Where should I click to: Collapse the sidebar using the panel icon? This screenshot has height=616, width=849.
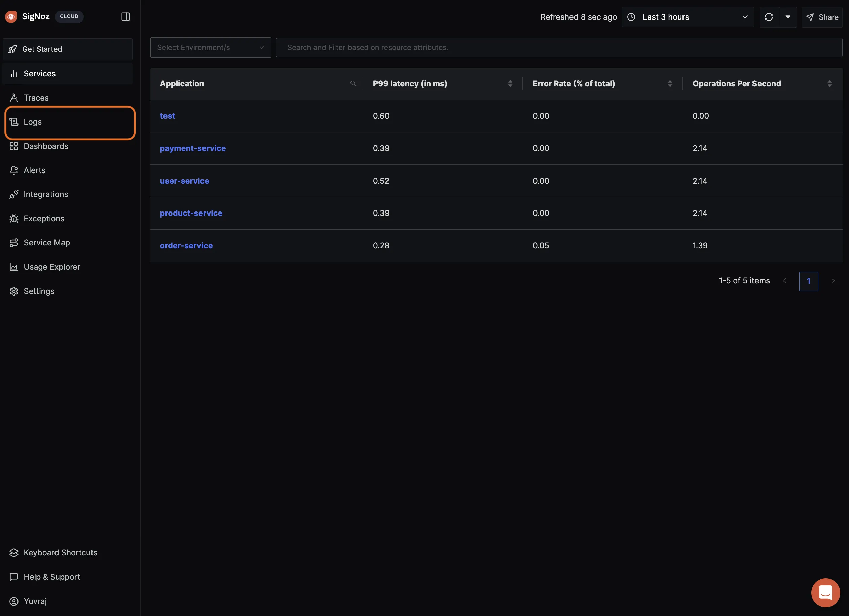(125, 16)
